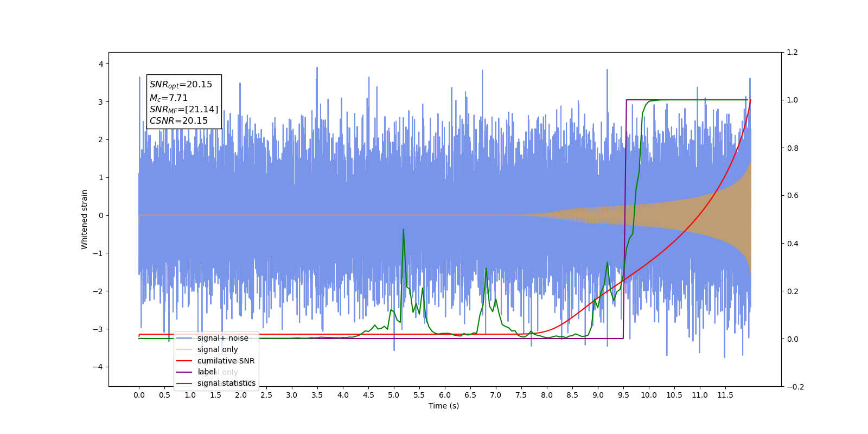
Task: Click the 5.0 tick on the time axis
Action: (394, 395)
